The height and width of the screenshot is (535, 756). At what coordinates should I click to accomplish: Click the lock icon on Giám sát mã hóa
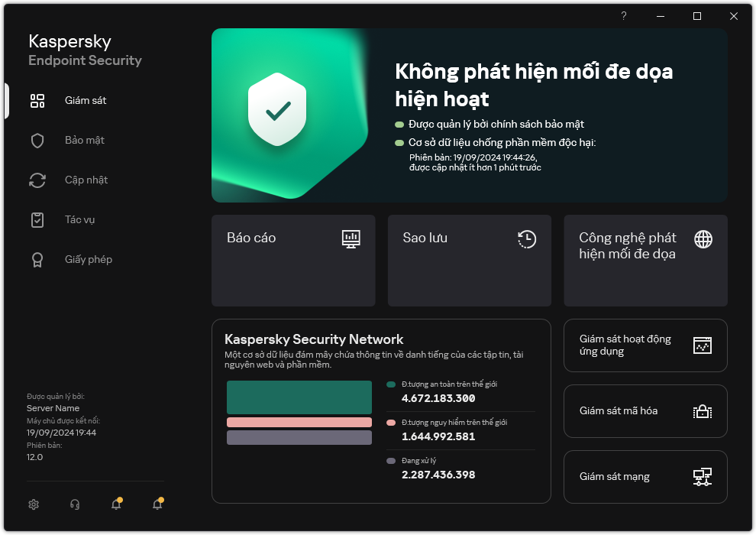click(702, 411)
